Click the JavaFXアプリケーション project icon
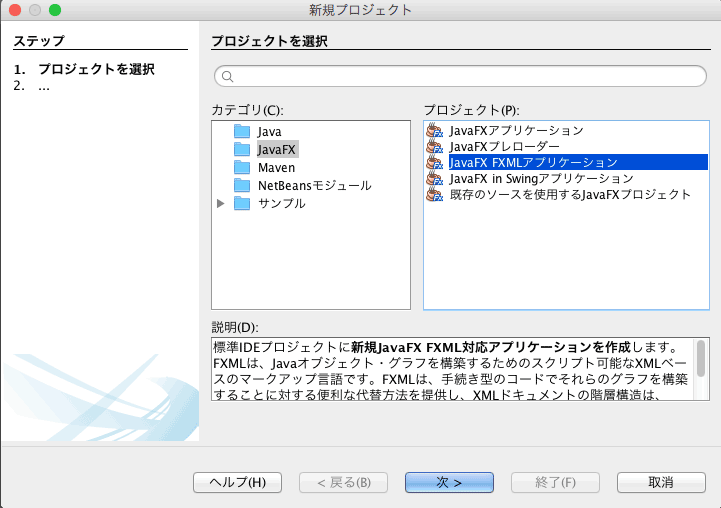Screen dimensions: 721x508 435,131
